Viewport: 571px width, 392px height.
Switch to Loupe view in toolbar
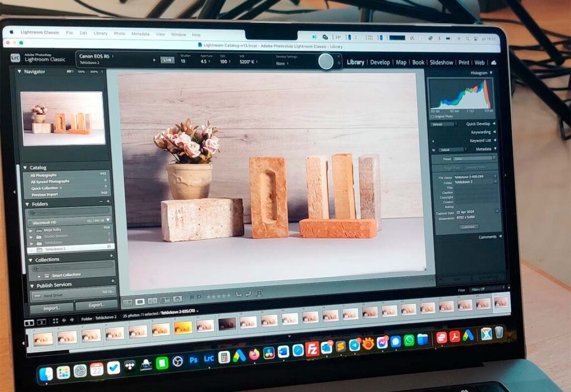tap(140, 302)
